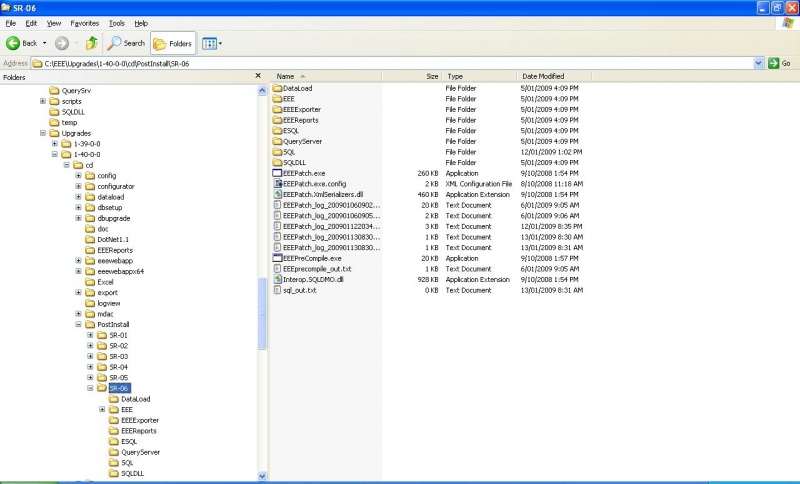
Task: Go up one folder level icon
Action: (x=91, y=43)
